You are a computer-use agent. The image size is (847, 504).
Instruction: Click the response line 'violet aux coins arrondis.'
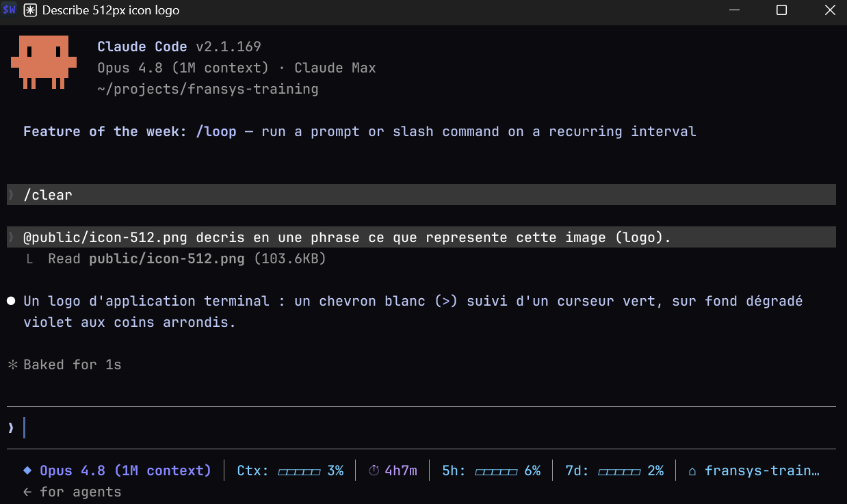pos(130,322)
